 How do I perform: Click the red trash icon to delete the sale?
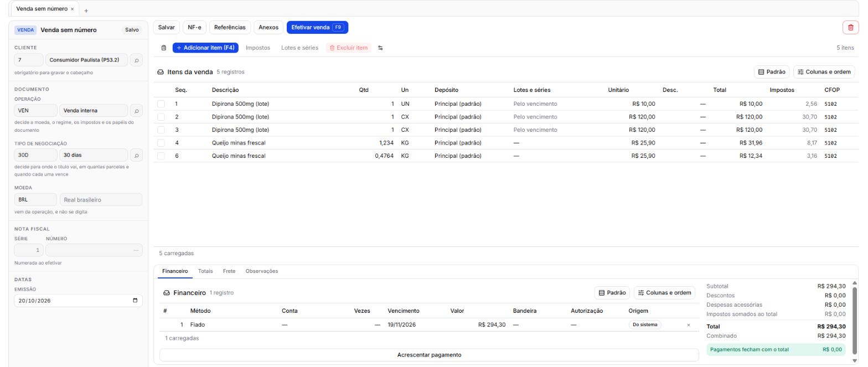coord(850,27)
